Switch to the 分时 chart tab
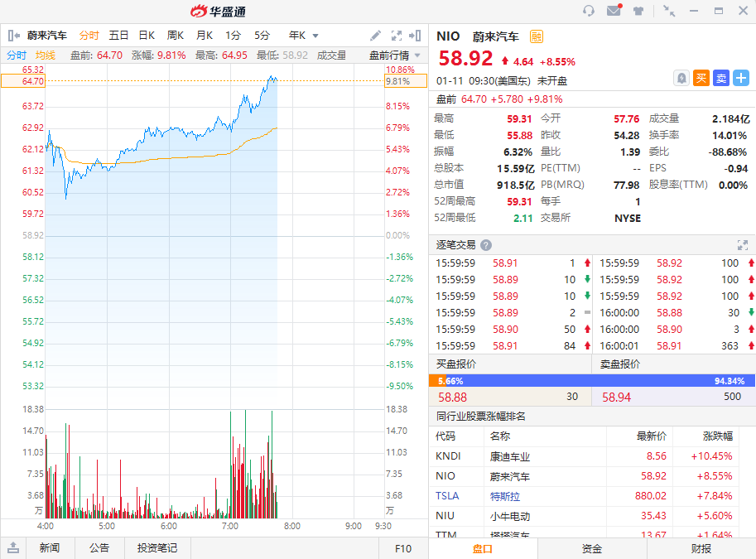This screenshot has height=559, width=756. pyautogui.click(x=89, y=36)
